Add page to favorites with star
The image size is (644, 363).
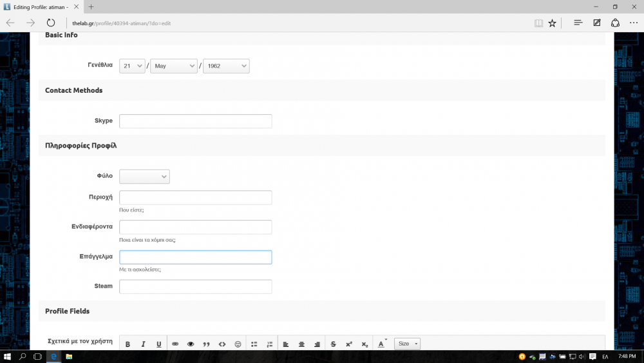click(x=552, y=23)
